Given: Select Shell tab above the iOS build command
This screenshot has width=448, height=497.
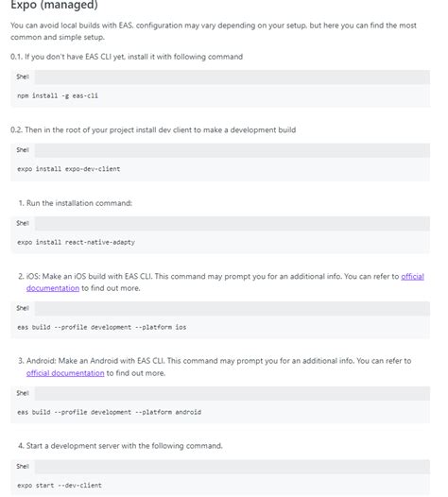Looking at the screenshot, I should pos(23,308).
